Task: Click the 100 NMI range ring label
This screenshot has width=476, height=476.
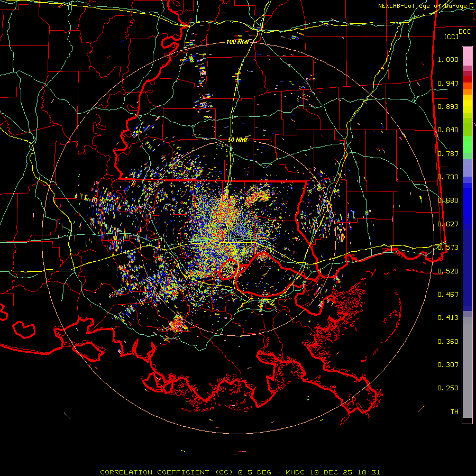Action: coord(237,42)
